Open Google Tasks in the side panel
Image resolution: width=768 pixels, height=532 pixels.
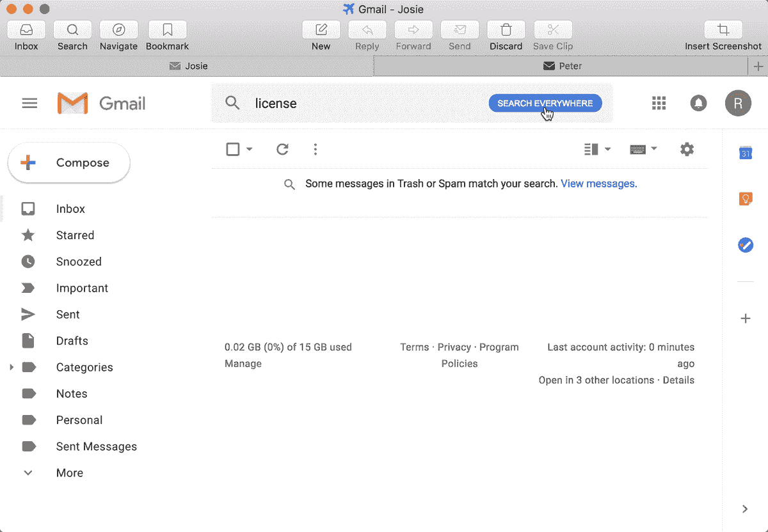[745, 245]
